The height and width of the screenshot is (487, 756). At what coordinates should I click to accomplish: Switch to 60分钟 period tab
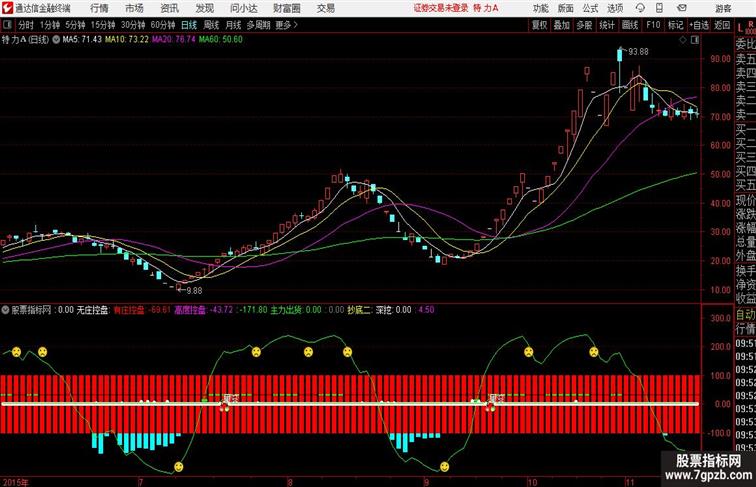point(163,25)
